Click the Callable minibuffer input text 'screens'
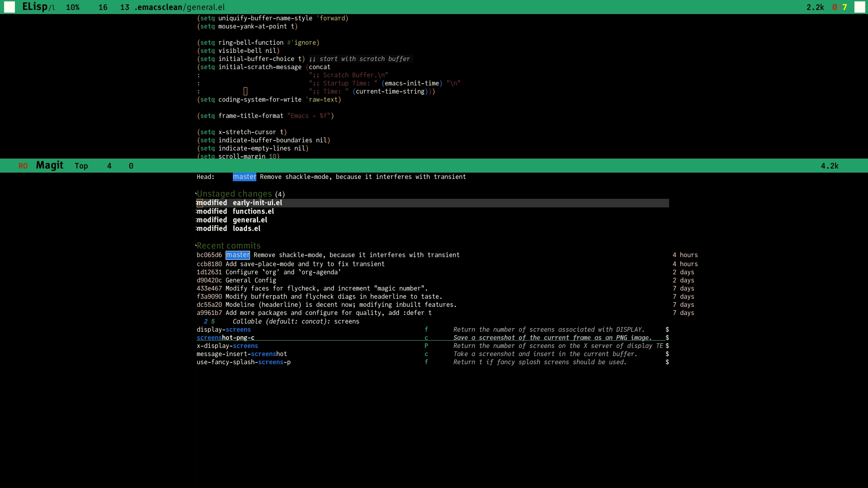 pyautogui.click(x=346, y=322)
